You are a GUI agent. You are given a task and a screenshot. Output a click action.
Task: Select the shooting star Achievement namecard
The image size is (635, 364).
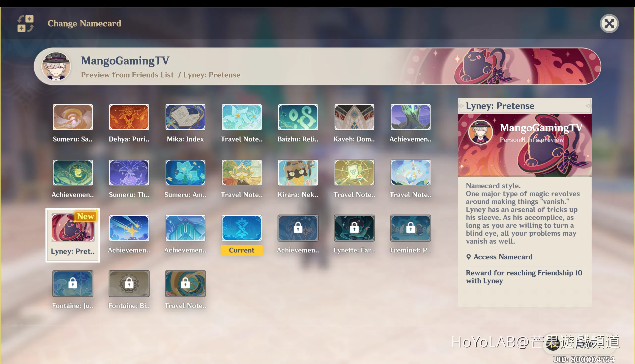(129, 228)
